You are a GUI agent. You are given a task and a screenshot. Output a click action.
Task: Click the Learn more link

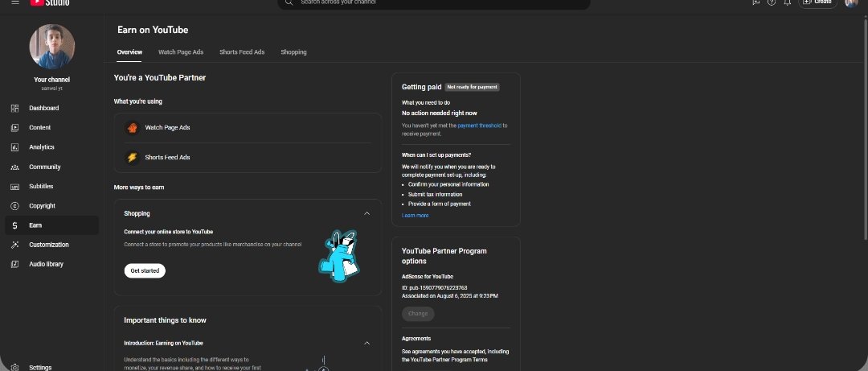(416, 216)
